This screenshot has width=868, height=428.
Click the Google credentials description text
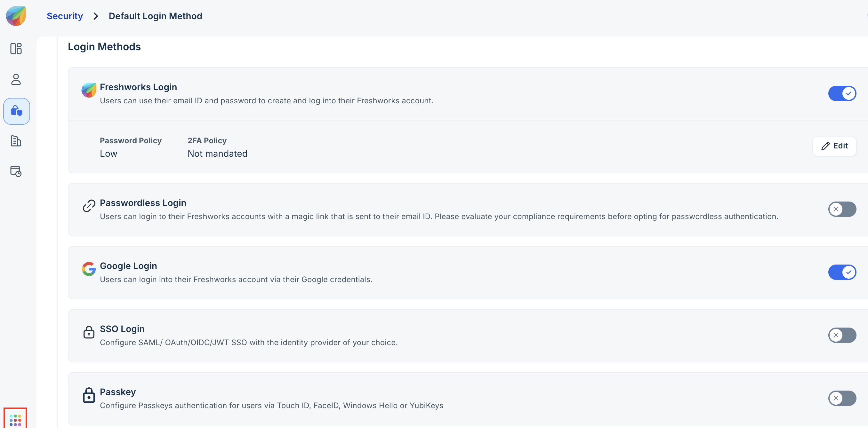point(236,280)
